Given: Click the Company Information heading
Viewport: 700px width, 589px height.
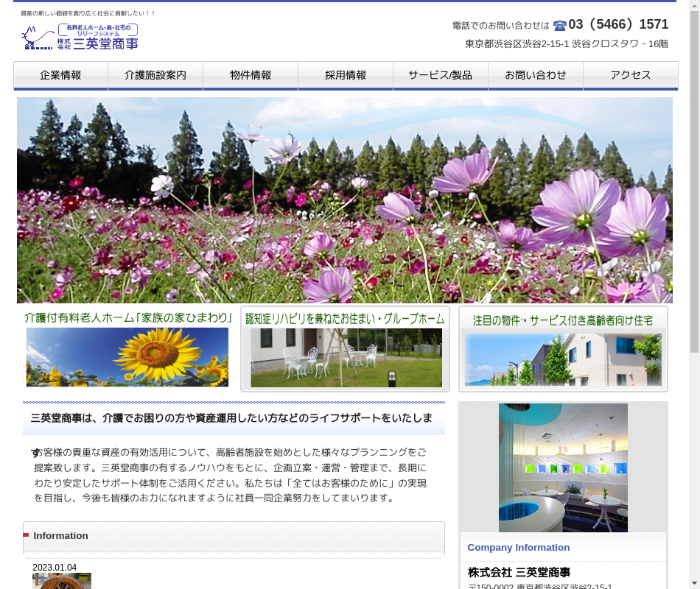Looking at the screenshot, I should (518, 548).
